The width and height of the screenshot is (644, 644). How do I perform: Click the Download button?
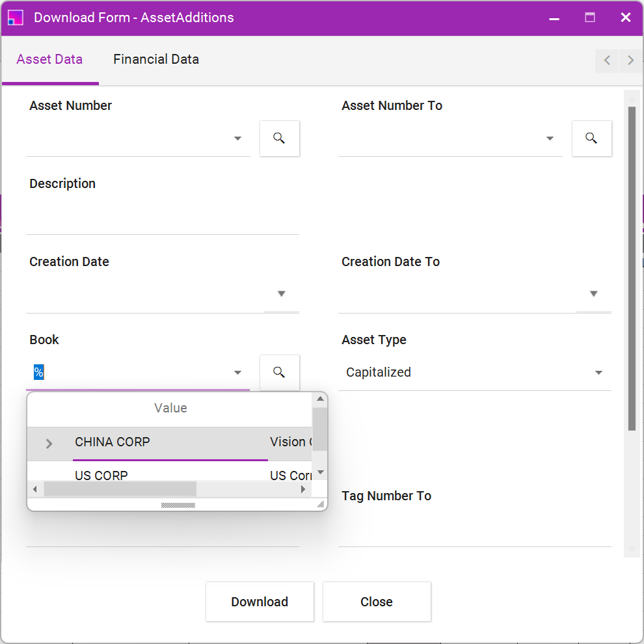point(260,602)
